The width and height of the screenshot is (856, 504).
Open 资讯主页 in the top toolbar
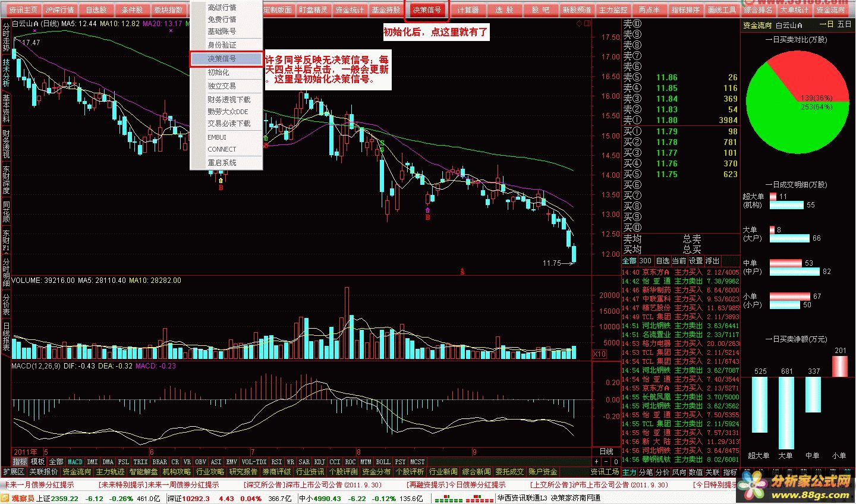point(23,10)
